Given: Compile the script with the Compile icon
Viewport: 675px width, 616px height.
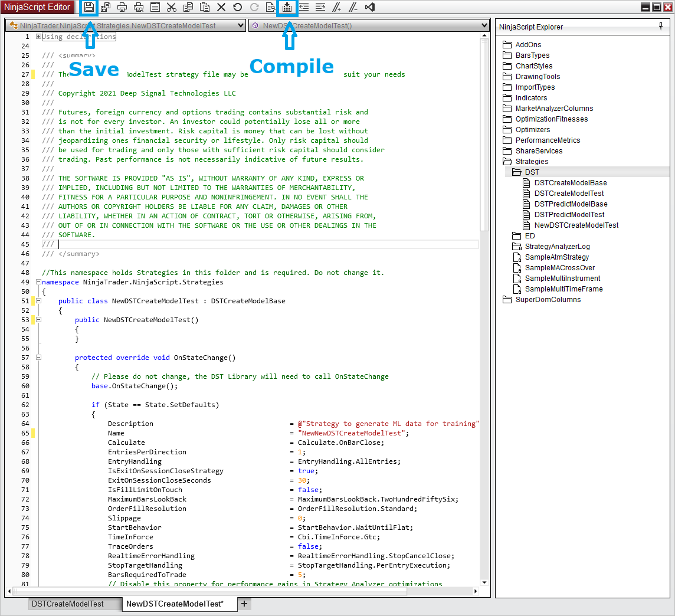Looking at the screenshot, I should click(x=287, y=7).
